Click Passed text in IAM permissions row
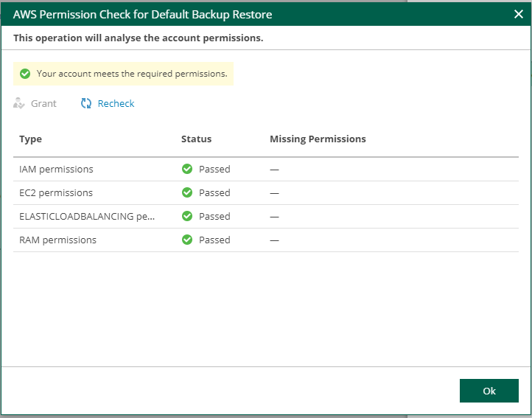532x418 pixels. 214,169
